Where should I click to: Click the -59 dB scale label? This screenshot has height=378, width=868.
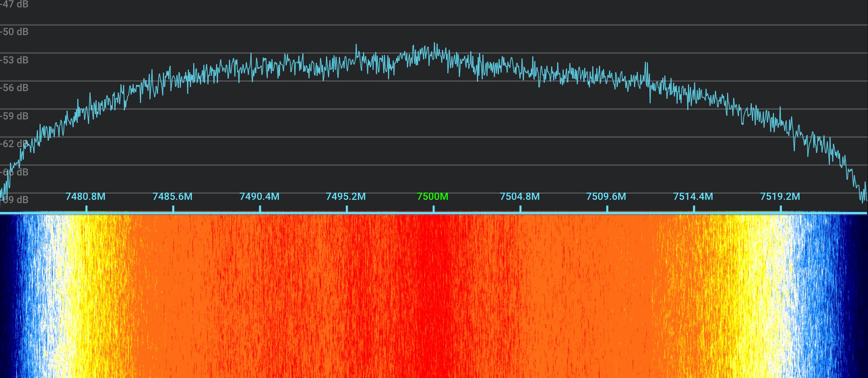point(14,116)
